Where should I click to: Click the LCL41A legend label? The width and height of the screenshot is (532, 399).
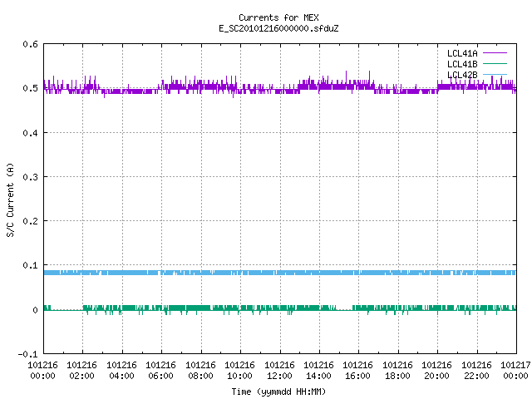(462, 53)
